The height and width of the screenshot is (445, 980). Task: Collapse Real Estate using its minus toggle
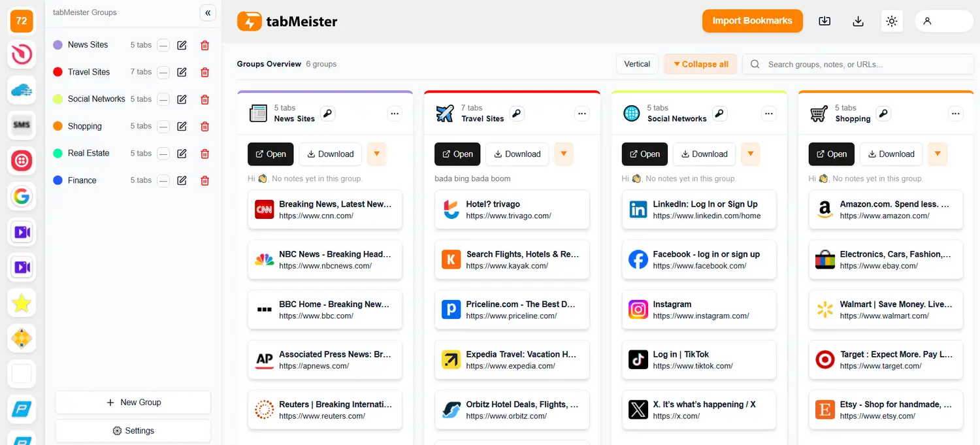pos(164,153)
